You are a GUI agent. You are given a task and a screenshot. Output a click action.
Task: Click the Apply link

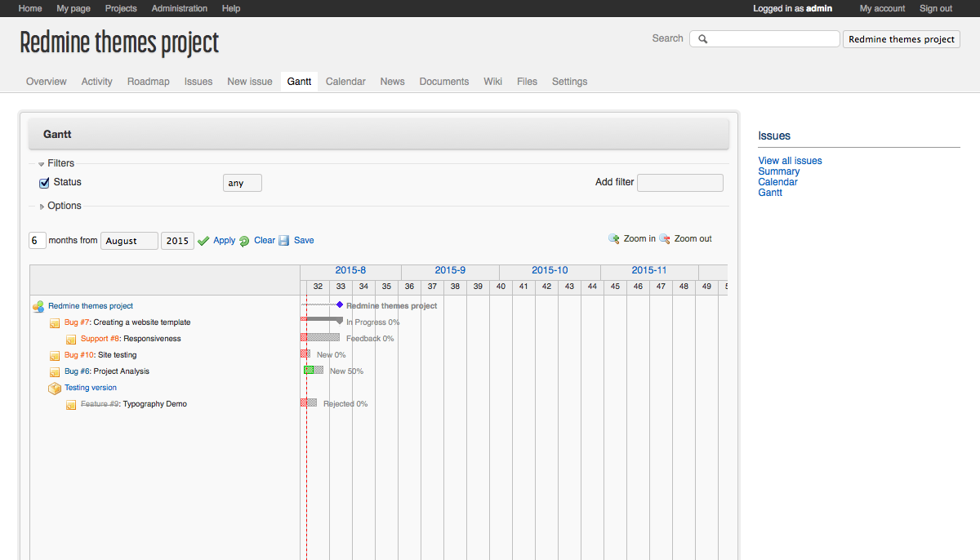point(225,241)
